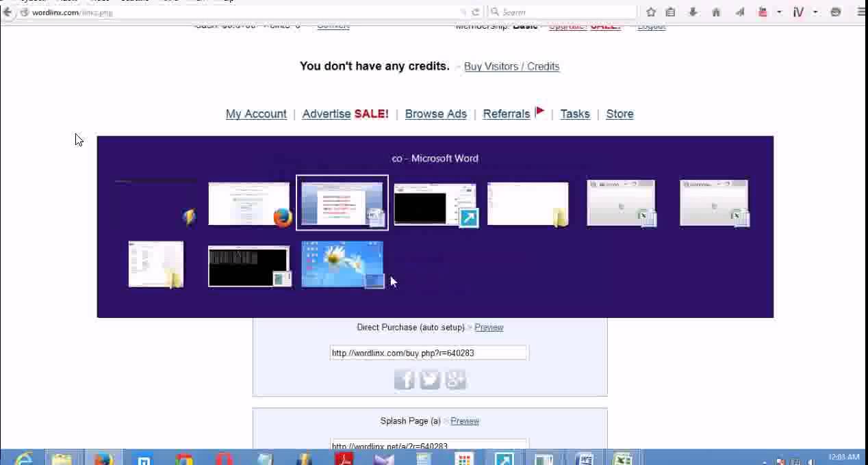Open Google Chrome from taskbar

(x=184, y=458)
